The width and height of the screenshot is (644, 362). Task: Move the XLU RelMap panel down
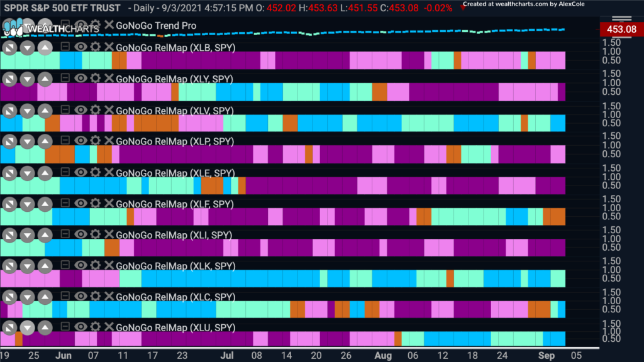point(27,327)
